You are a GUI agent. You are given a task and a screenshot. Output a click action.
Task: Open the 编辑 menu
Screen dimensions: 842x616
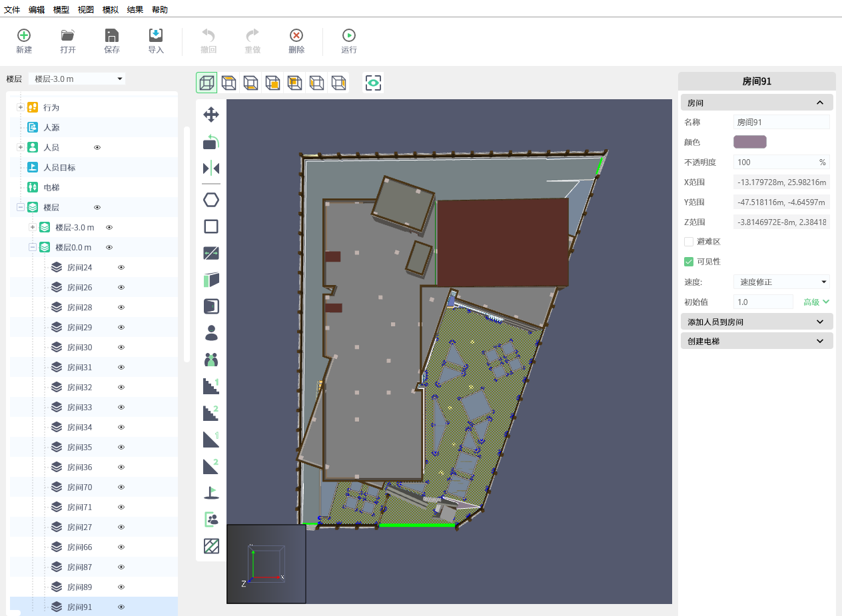37,9
